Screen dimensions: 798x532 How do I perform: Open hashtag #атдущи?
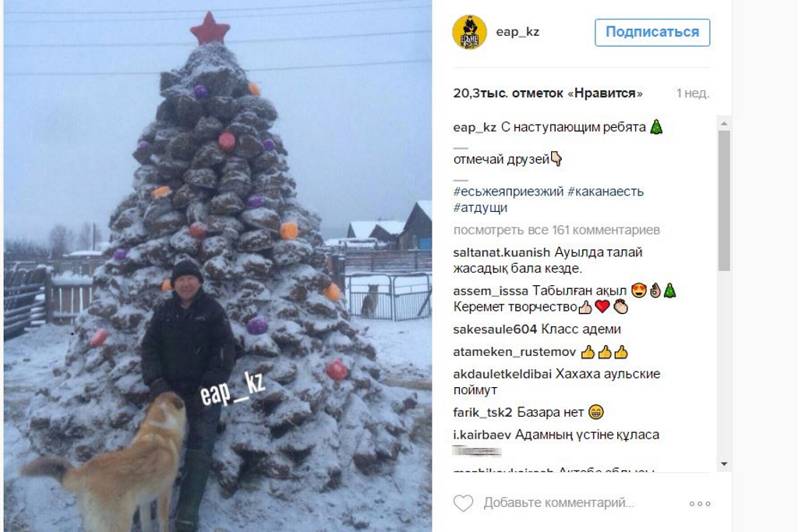(480, 208)
